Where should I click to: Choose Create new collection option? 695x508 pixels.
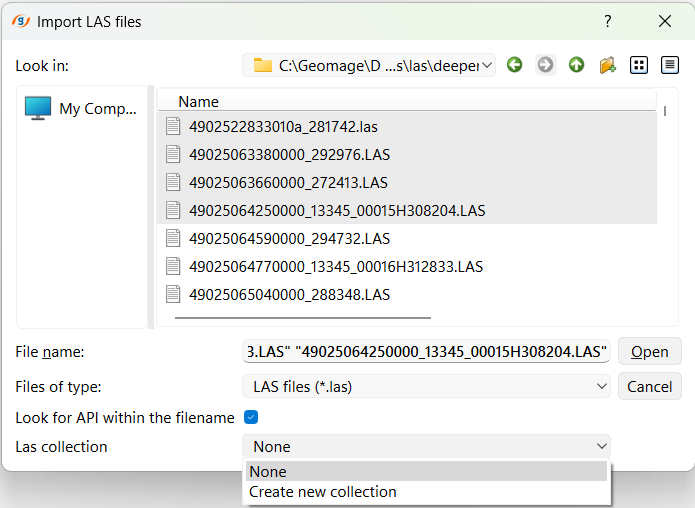426,492
